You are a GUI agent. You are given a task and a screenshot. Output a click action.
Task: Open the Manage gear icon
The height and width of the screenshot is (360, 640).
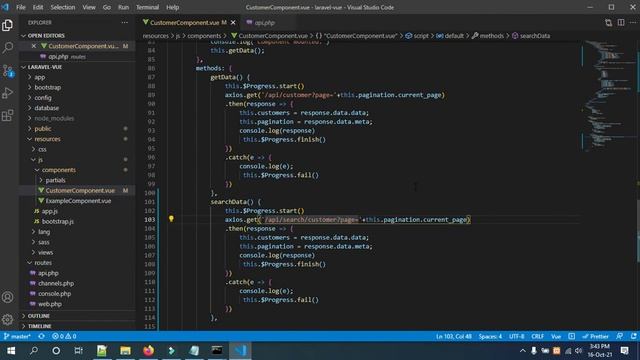pyautogui.click(x=8, y=319)
